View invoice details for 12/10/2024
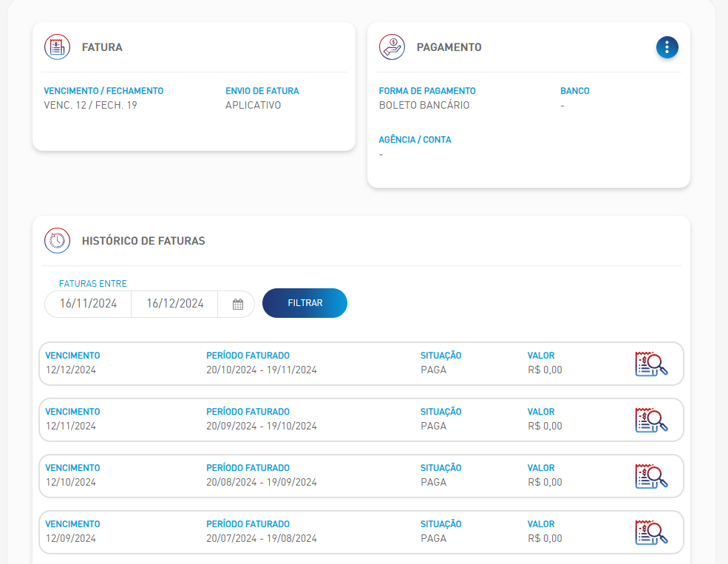This screenshot has width=728, height=564. 651,476
